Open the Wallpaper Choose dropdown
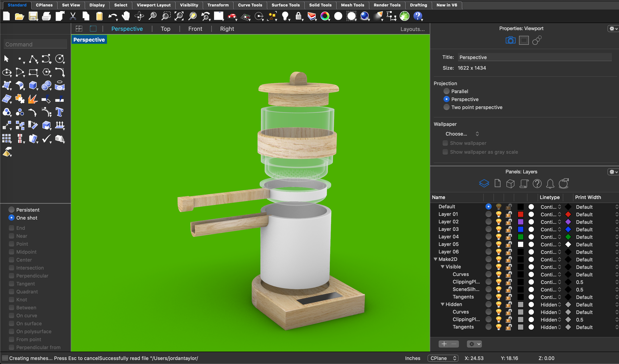 tap(462, 134)
